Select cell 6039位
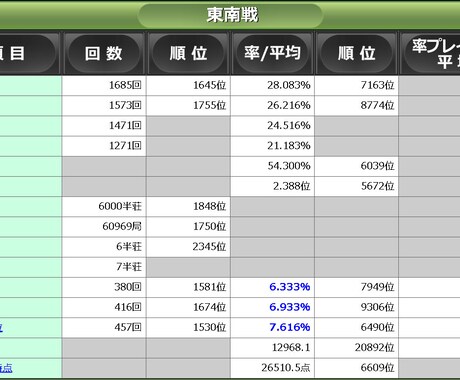 click(x=356, y=166)
